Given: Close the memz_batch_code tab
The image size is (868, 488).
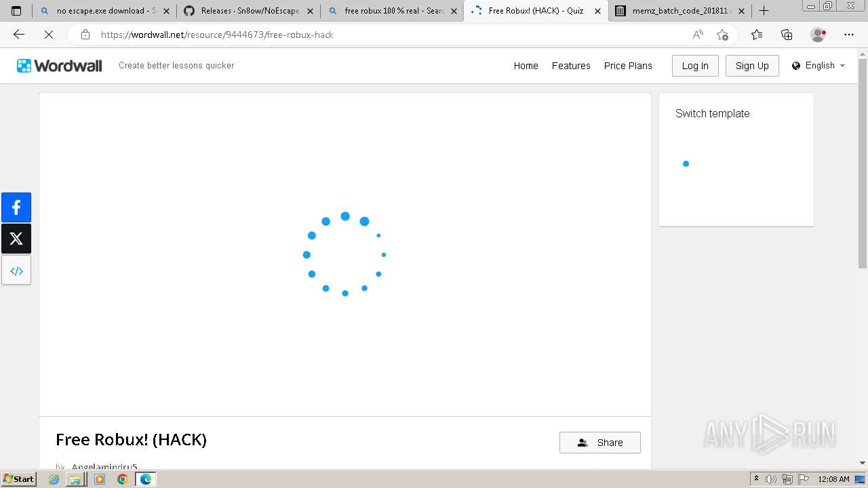Looking at the screenshot, I should [741, 11].
